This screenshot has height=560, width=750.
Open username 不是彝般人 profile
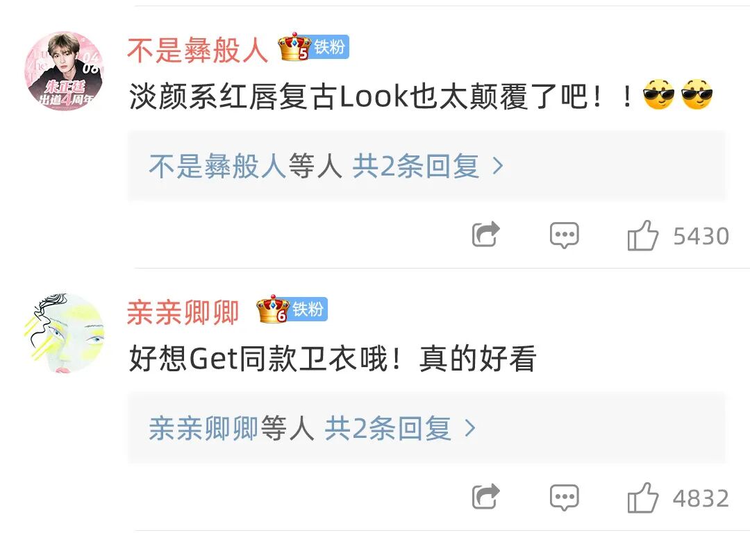(197, 50)
